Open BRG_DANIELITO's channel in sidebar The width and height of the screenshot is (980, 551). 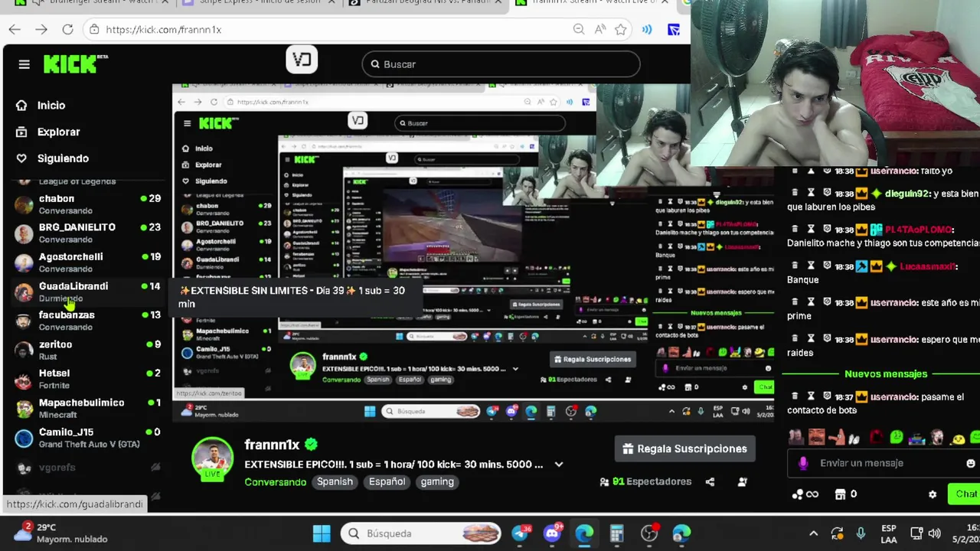(x=88, y=233)
